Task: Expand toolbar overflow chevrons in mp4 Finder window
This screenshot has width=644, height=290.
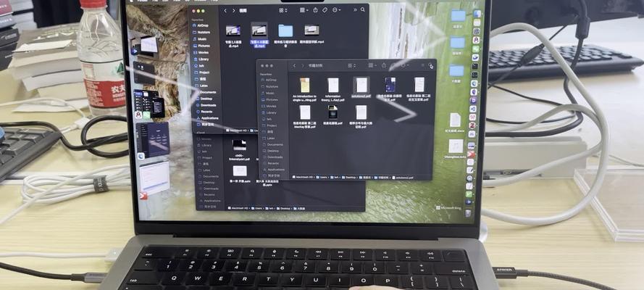Action: pyautogui.click(x=354, y=9)
